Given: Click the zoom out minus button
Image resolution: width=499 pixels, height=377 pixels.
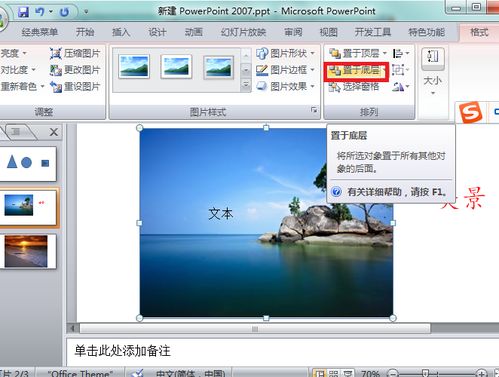Looking at the screenshot, I should (393, 373).
